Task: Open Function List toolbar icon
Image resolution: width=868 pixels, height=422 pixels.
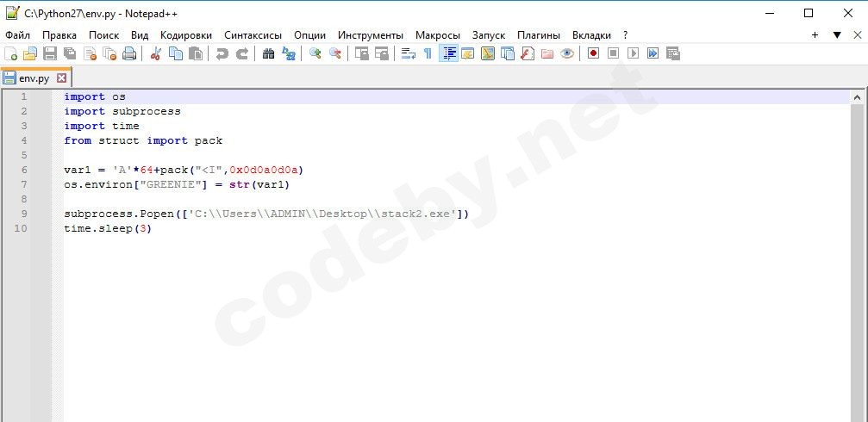Action: pyautogui.click(x=528, y=53)
